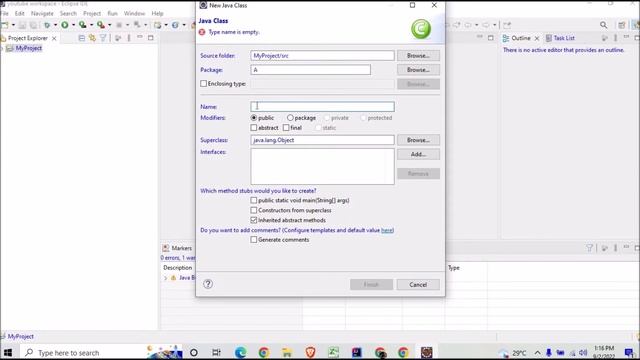Screen dimensions: 640x360
Task: Open the dropdown arrow beside Run button
Action: pos(73,25)
